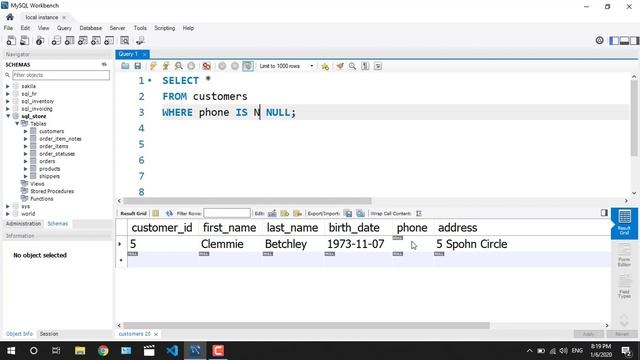
Task: Run Explain plan (magnifier lightning icon)
Action: (x=178, y=66)
